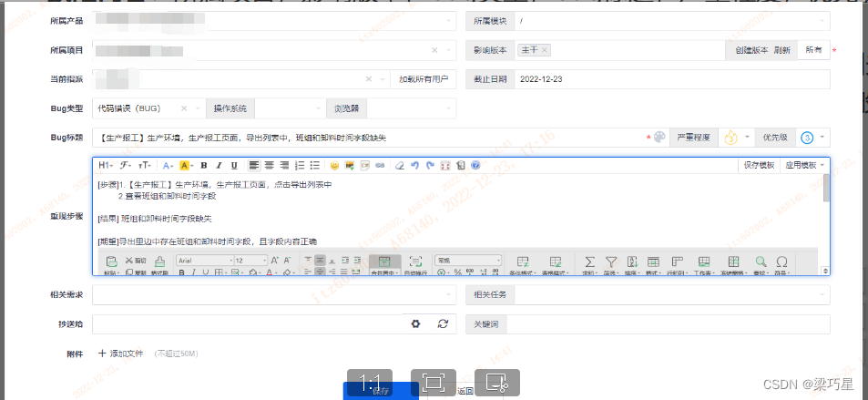
Task: Click the 1:1 actual size viewer button
Action: tap(370, 383)
